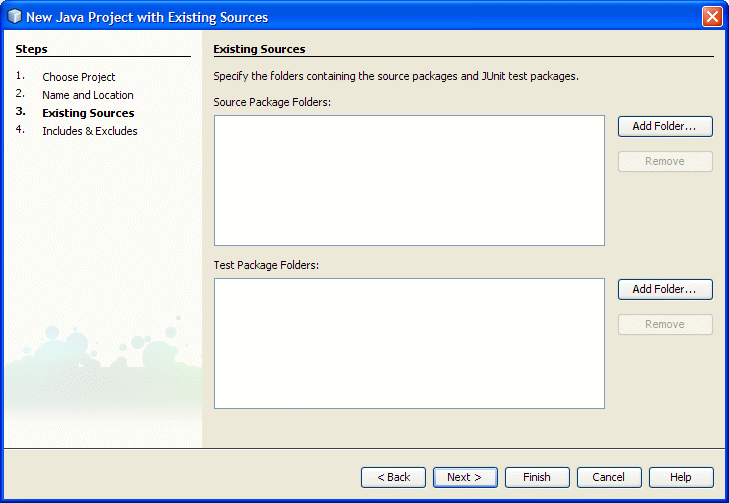
Task: Select the Name and Location step
Action: [x=88, y=95]
